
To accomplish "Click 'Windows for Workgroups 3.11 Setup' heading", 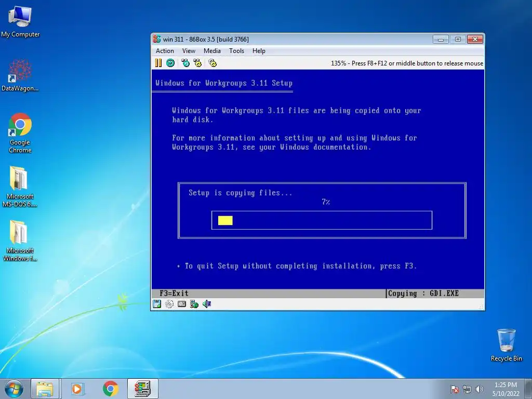I will coord(223,83).
